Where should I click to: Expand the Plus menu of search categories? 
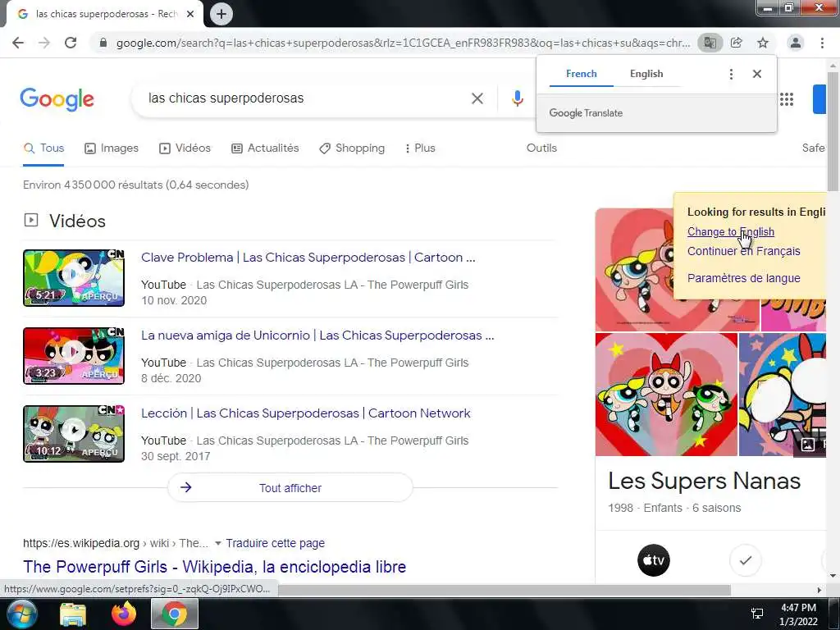420,148
